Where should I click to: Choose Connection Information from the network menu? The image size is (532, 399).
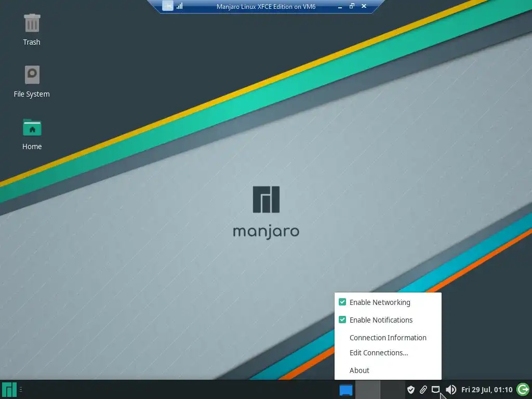click(x=388, y=338)
